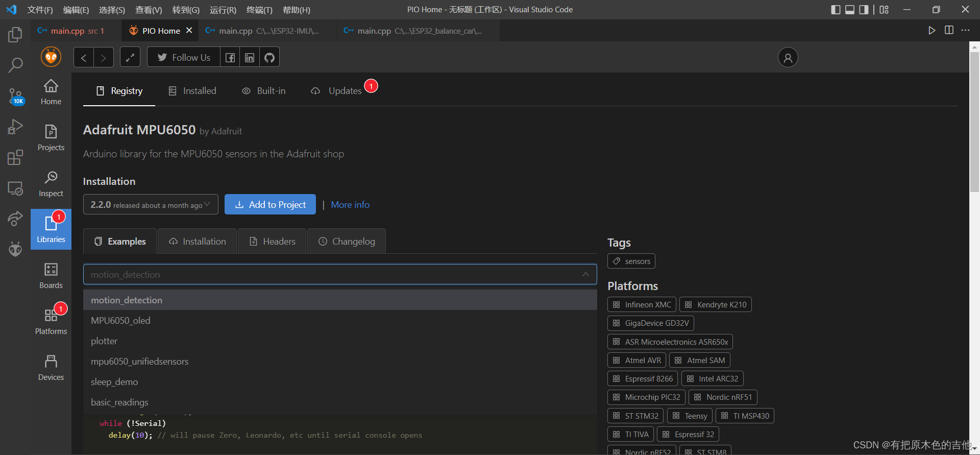Open the GitHub icon link

(269, 57)
